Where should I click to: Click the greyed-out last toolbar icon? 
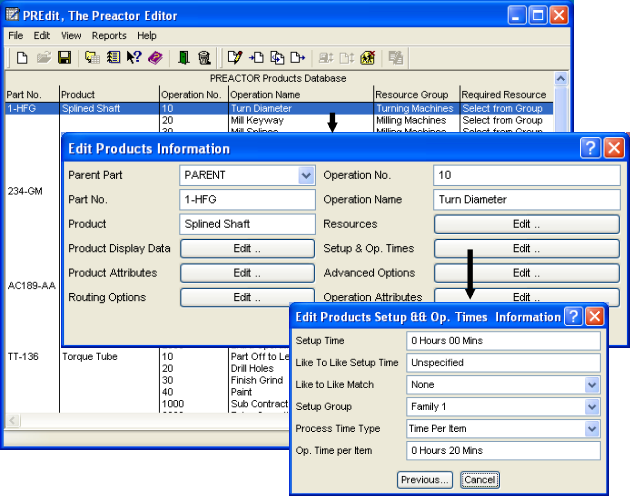(396, 58)
